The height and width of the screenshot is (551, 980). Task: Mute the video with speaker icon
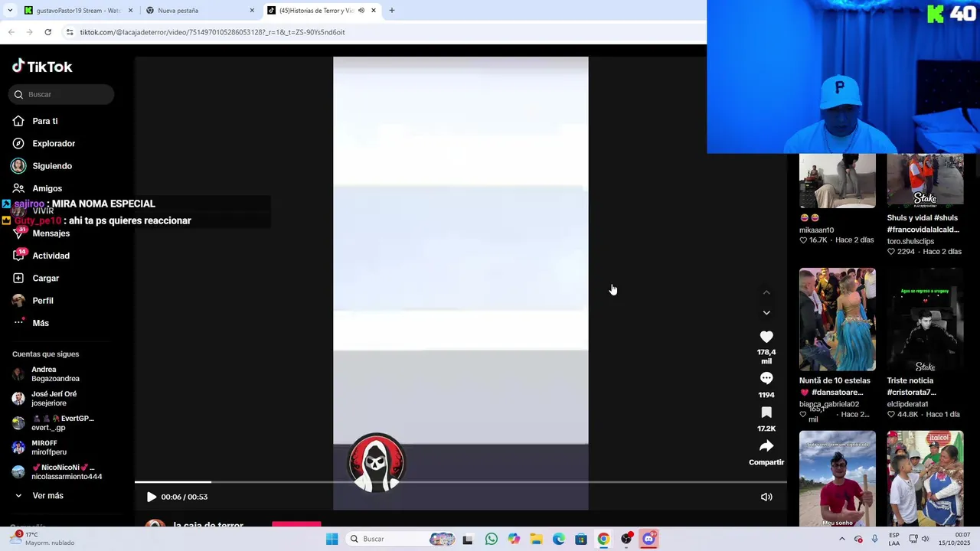[x=766, y=497]
